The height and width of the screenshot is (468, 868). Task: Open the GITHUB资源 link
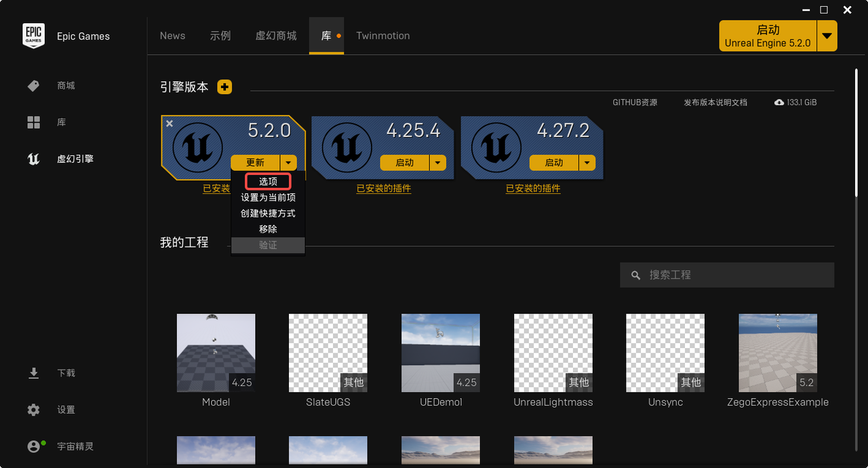(635, 102)
